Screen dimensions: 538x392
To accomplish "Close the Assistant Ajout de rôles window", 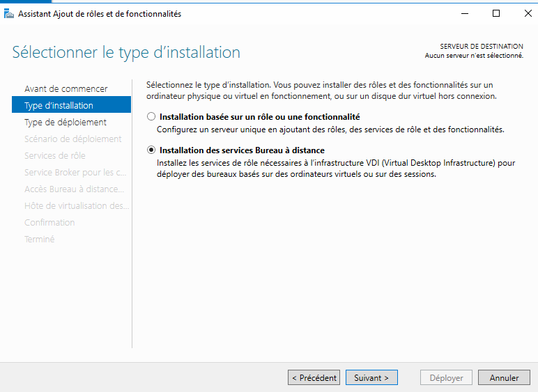I will point(528,13).
